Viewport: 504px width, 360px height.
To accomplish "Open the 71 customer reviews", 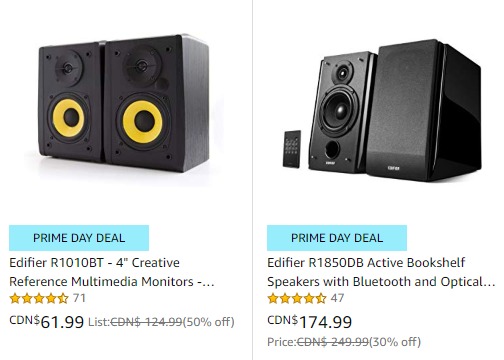I will tap(79, 298).
